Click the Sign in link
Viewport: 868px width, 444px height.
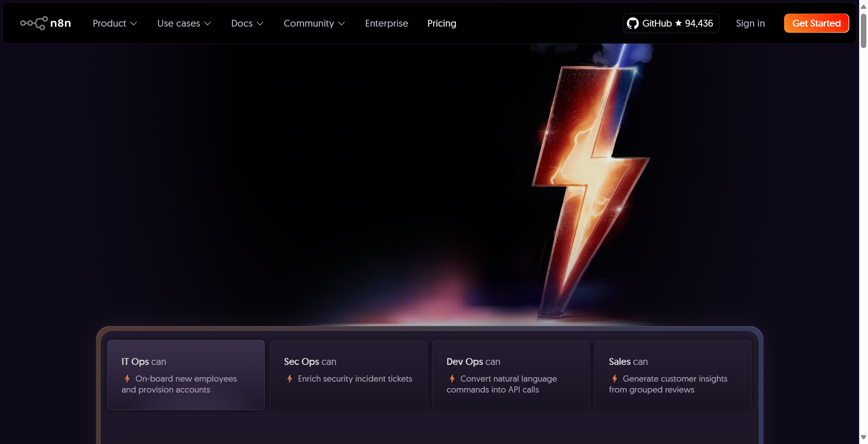click(x=750, y=23)
